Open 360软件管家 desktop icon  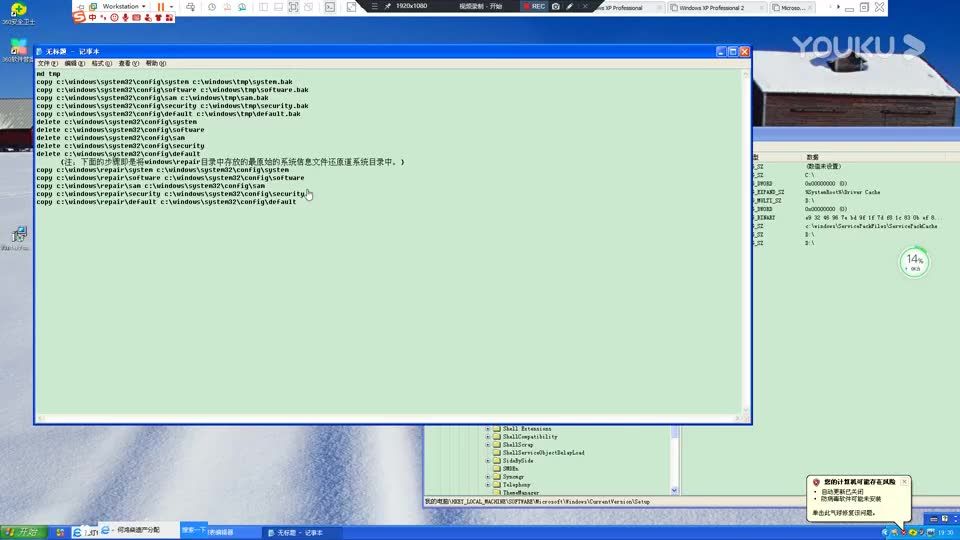tap(18, 50)
